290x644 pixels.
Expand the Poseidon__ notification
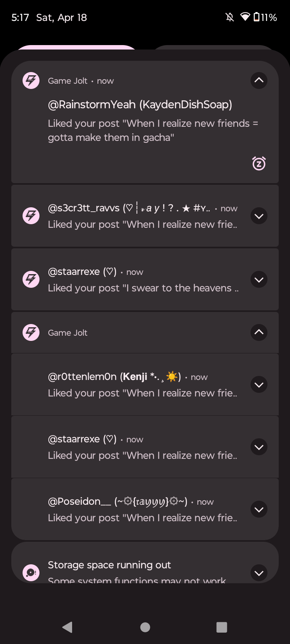259,510
